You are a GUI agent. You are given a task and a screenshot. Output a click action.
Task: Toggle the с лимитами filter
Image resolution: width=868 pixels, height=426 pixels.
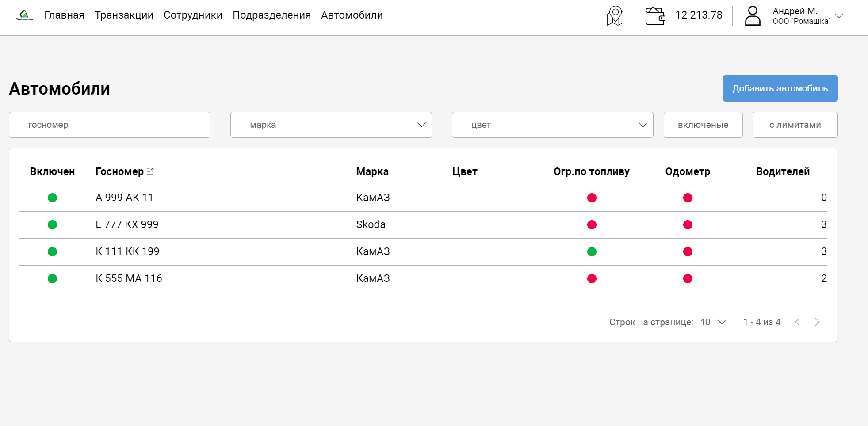click(795, 125)
